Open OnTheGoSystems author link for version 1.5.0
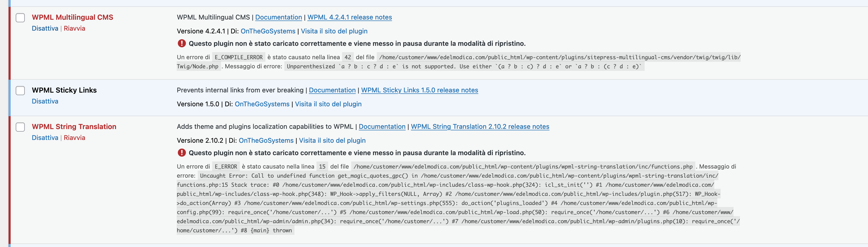The width and height of the screenshot is (868, 247). click(262, 104)
